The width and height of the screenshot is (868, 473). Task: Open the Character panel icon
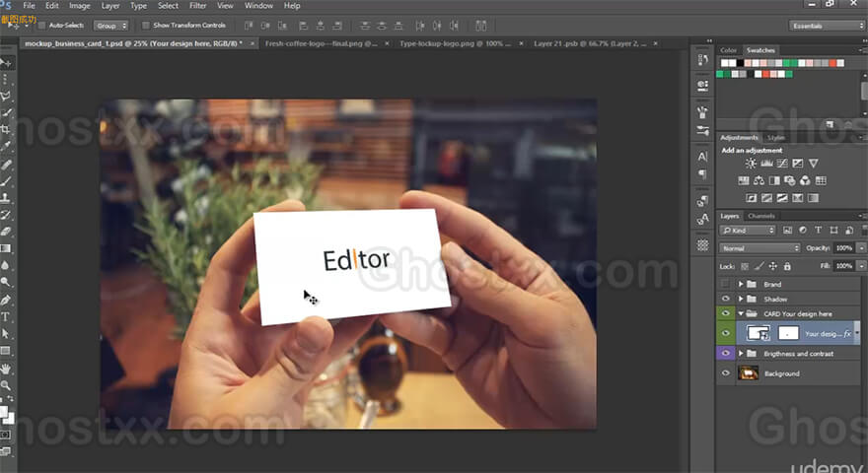[702, 157]
